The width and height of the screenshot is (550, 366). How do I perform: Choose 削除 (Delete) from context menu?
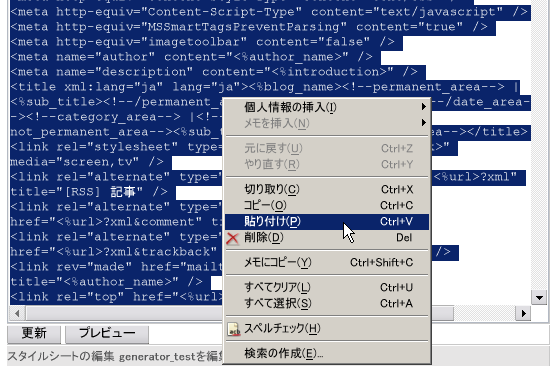[327, 238]
